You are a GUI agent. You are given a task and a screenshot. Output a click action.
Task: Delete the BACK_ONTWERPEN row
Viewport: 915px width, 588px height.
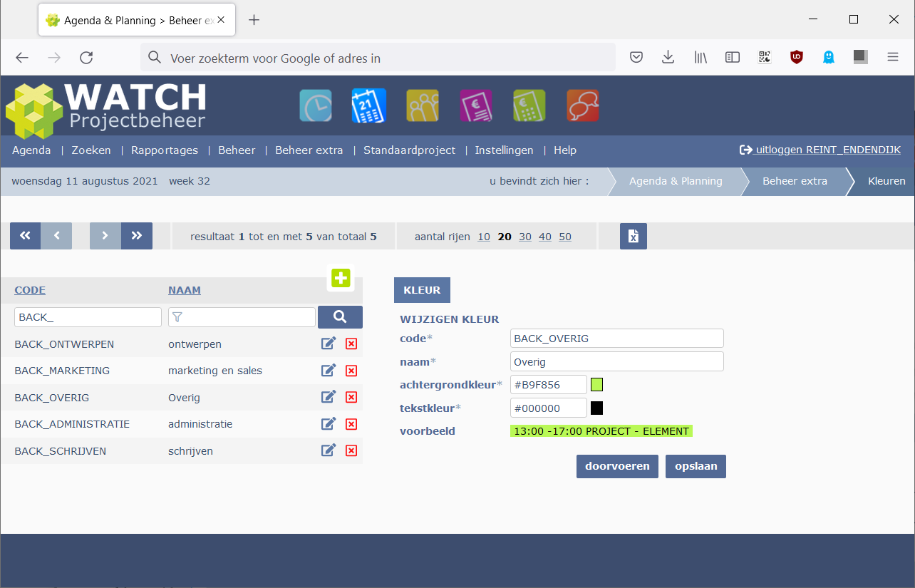pyautogui.click(x=351, y=344)
